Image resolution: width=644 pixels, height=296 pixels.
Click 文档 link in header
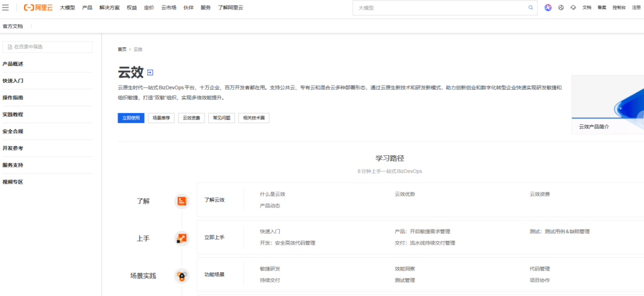point(587,8)
